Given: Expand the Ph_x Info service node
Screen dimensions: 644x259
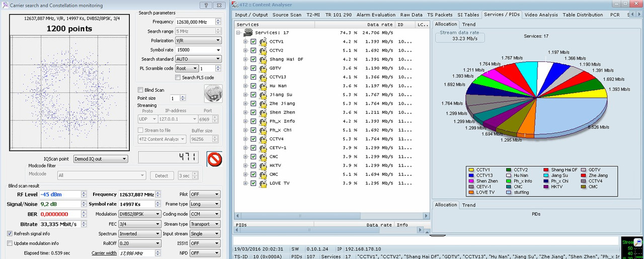Looking at the screenshot, I should pyautogui.click(x=246, y=121).
